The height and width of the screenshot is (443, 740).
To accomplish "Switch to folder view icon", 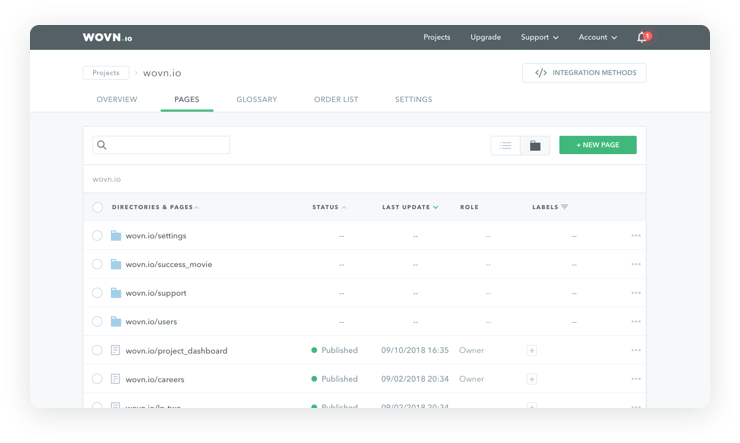I will (535, 145).
